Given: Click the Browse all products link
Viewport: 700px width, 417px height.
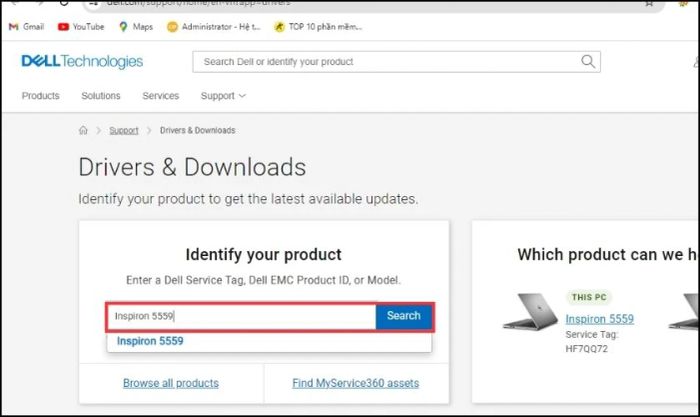Looking at the screenshot, I should click(170, 383).
